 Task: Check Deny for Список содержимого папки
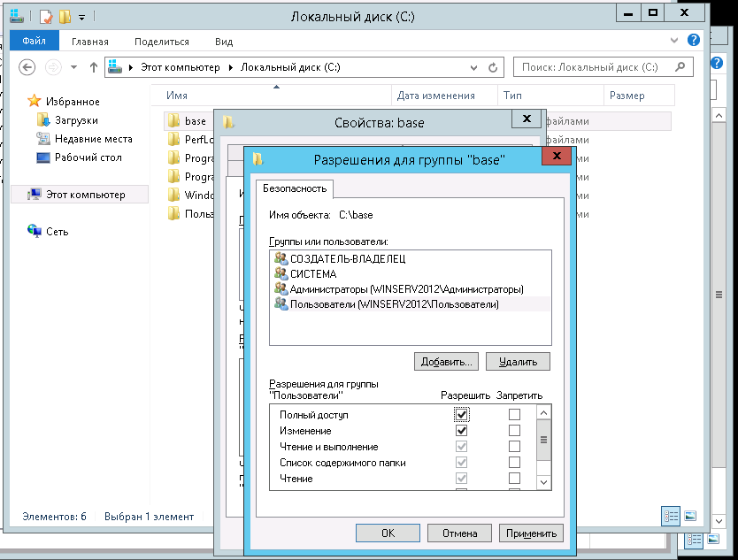coord(514,463)
